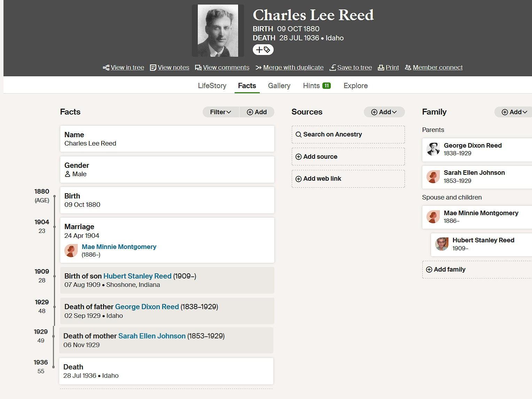
Task: Open Hubert Stanley Reed link in facts
Action: point(137,276)
